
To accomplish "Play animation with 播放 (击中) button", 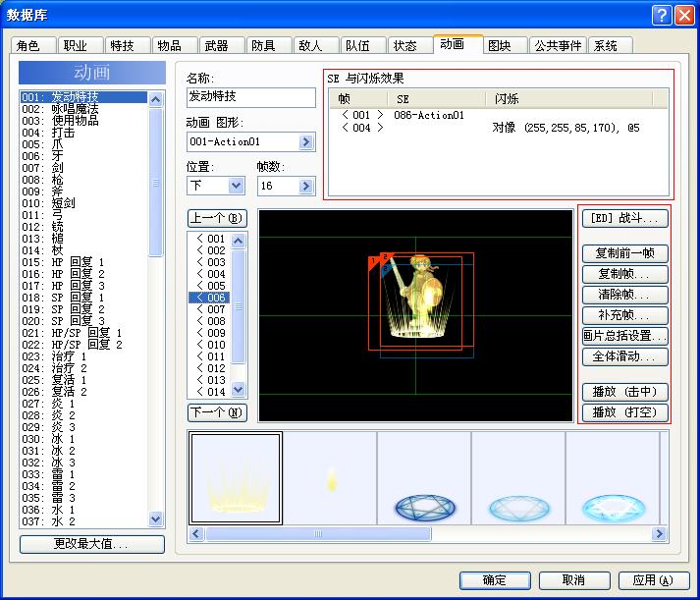I will tap(625, 392).
